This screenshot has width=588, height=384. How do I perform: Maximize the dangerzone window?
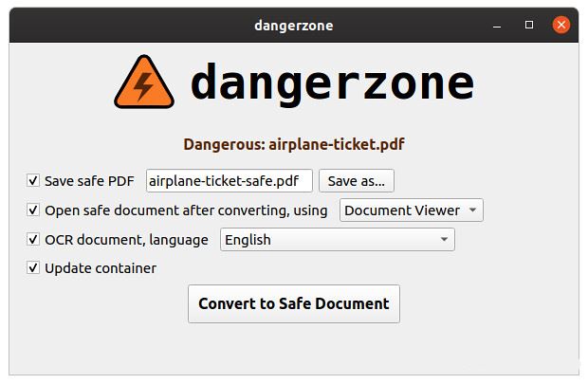coord(529,25)
